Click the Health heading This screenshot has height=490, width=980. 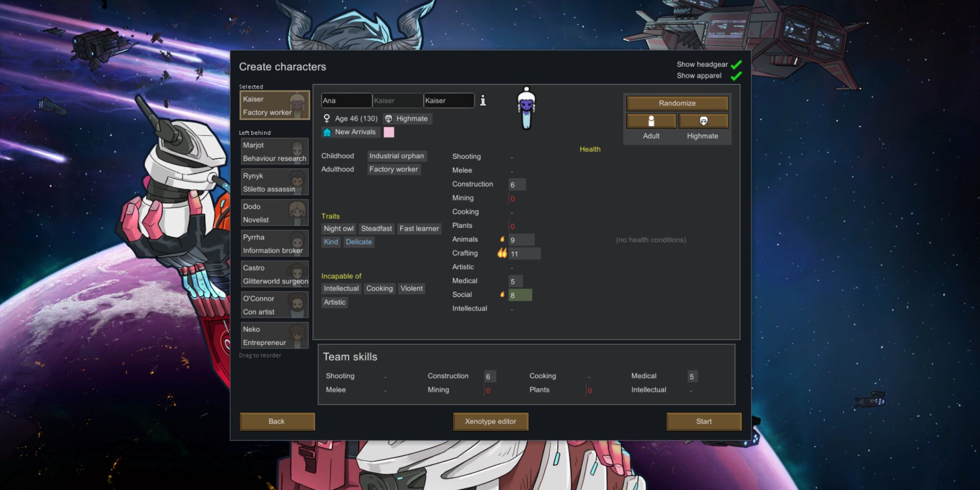590,149
